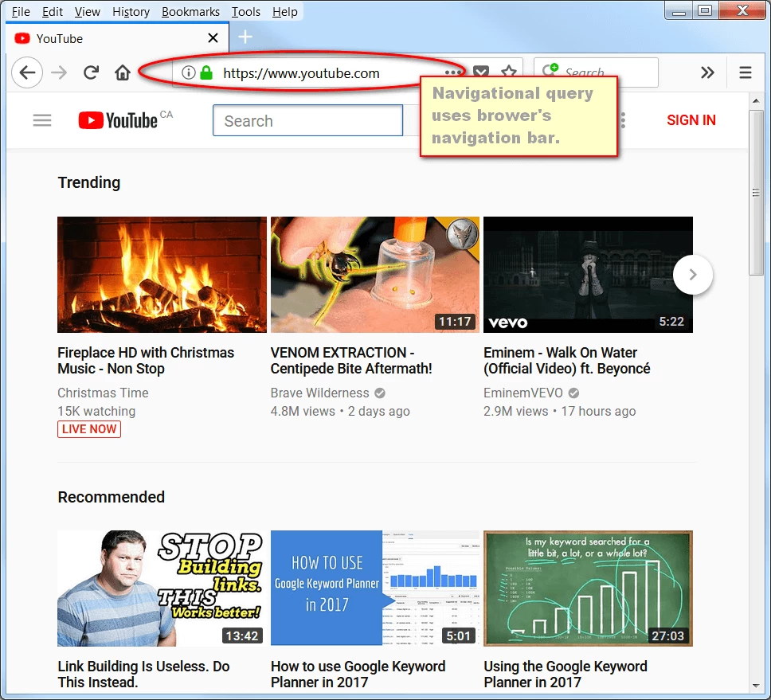The width and height of the screenshot is (771, 700).
Task: Click the 11:17 duration badge
Action: [x=455, y=322]
